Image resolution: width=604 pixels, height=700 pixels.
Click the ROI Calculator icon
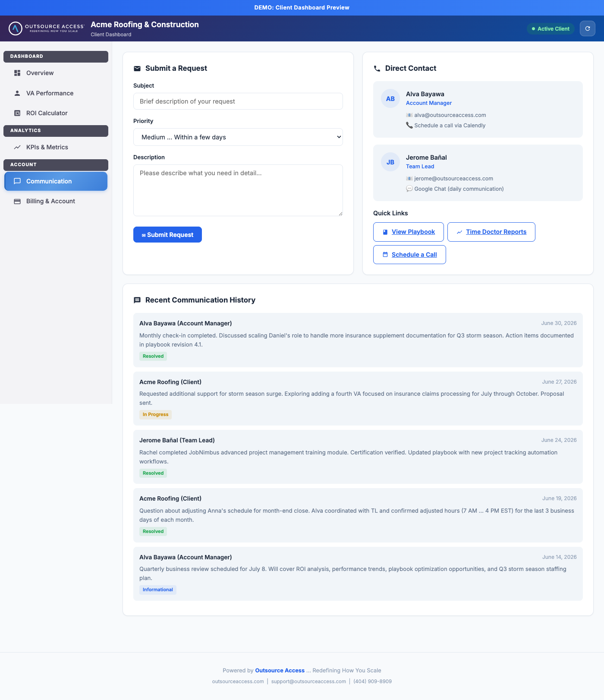click(x=17, y=113)
